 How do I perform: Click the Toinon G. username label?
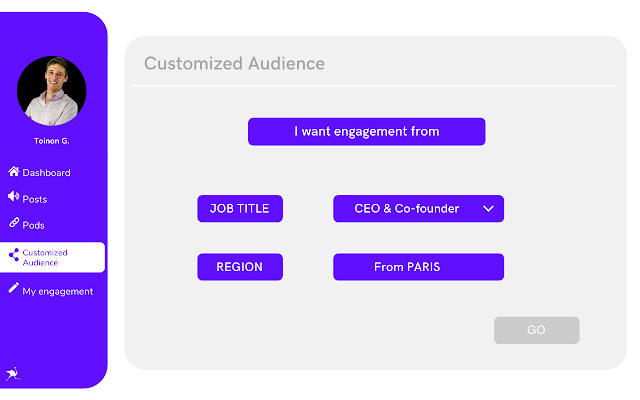52,142
